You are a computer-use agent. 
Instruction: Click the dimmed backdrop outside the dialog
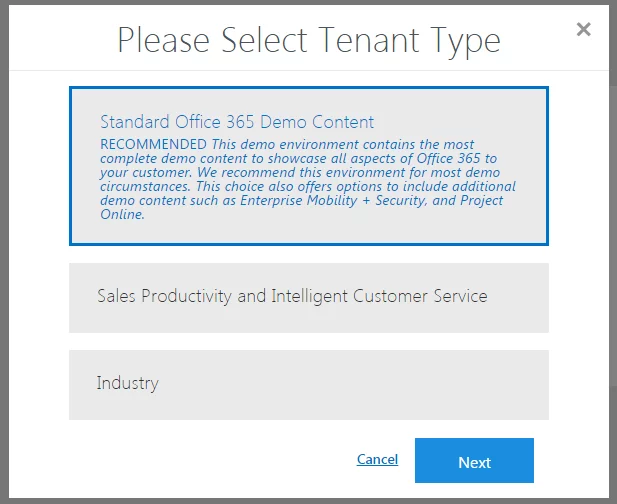4,250
